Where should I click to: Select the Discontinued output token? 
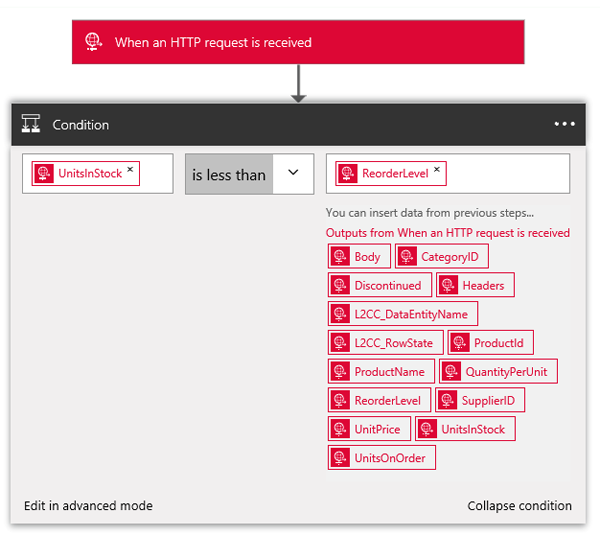[379, 285]
